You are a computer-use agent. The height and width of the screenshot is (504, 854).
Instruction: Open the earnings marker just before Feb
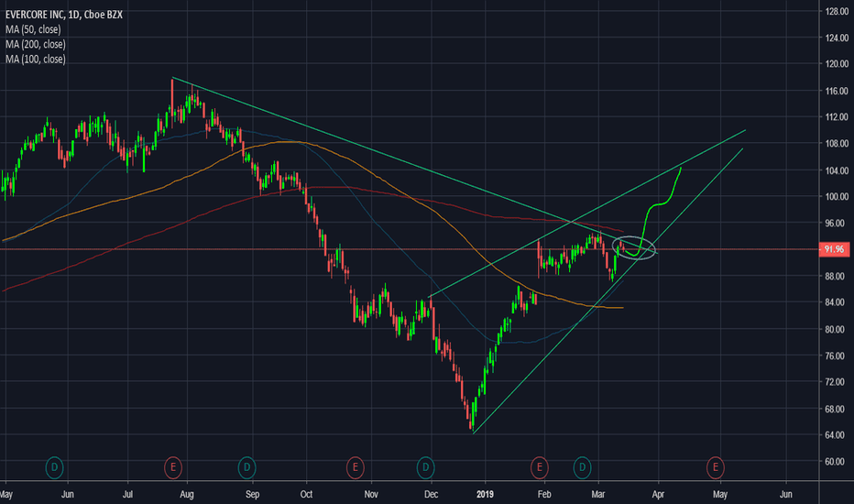pyautogui.click(x=539, y=467)
